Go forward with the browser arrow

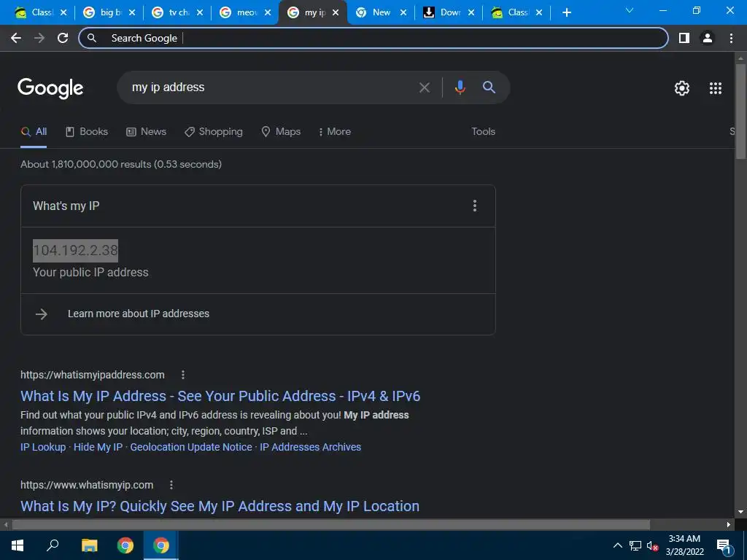pyautogui.click(x=39, y=38)
